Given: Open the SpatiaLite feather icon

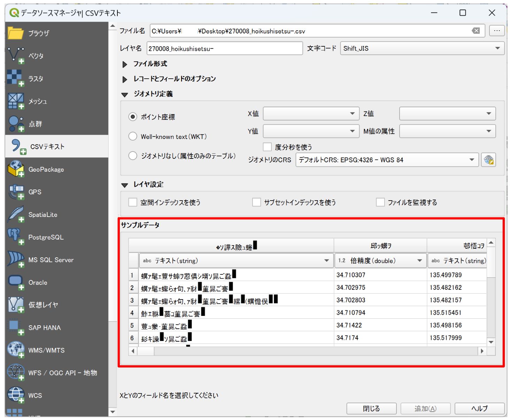Looking at the screenshot, I should (x=16, y=215).
